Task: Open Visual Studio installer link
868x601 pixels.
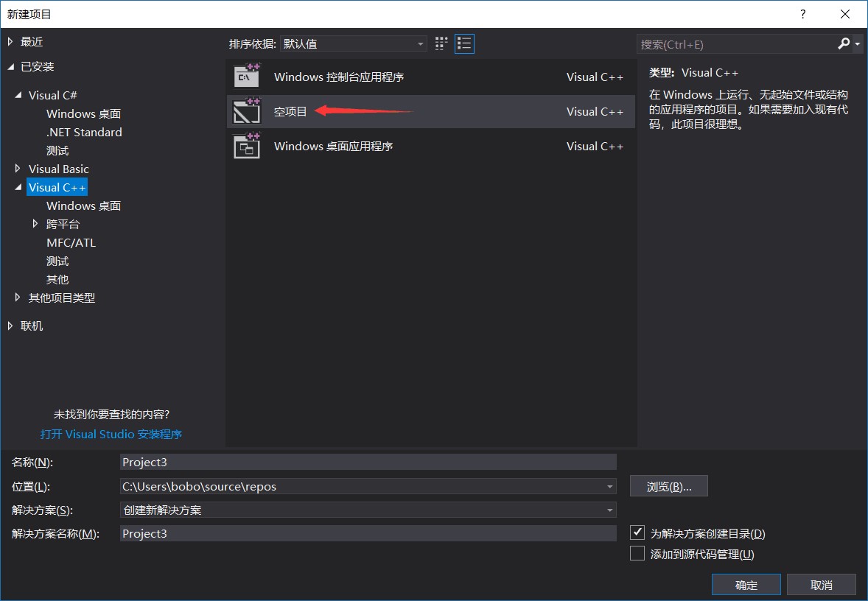Action: (111, 434)
